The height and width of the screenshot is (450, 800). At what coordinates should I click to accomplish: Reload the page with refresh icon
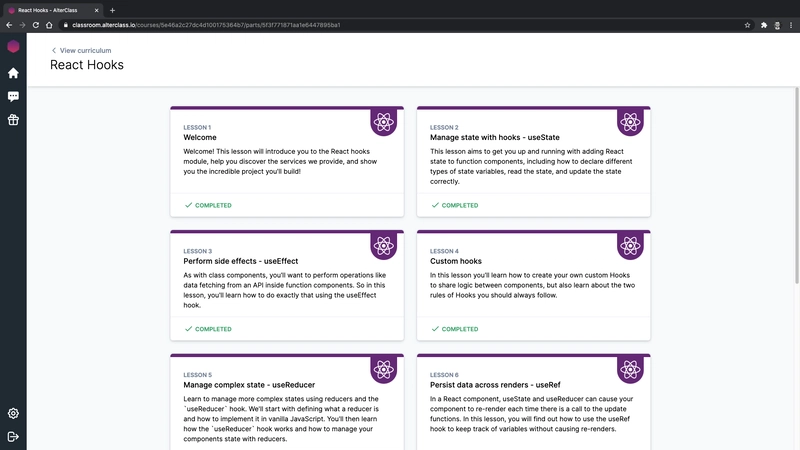click(x=36, y=25)
